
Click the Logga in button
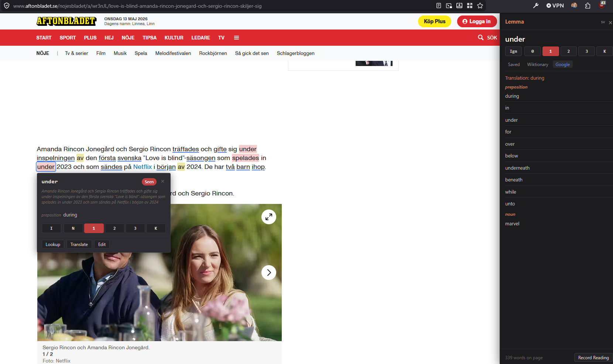click(x=477, y=21)
